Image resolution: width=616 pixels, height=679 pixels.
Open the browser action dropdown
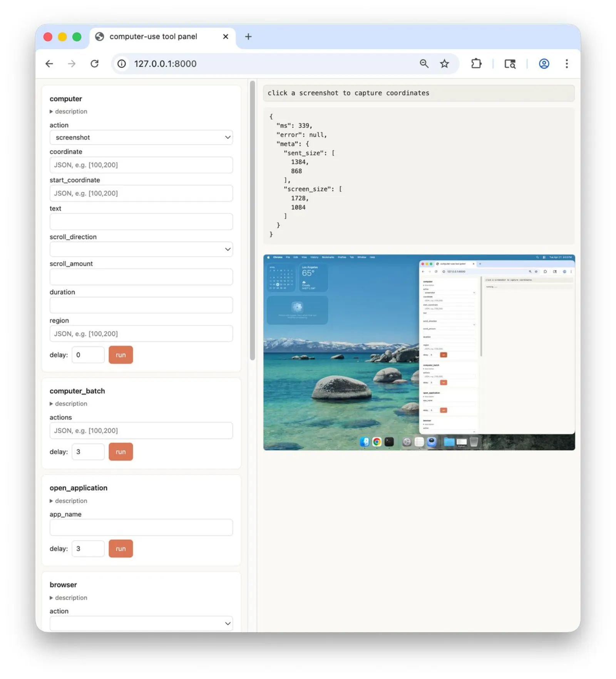(141, 623)
